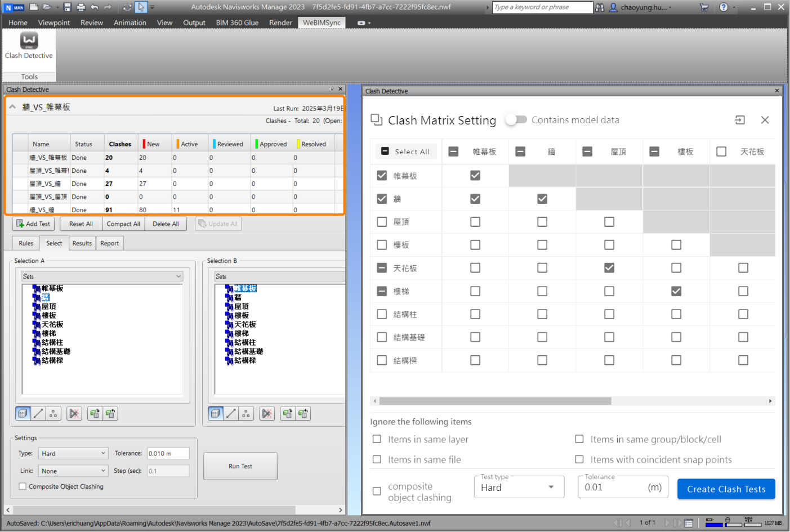
Task: Close Clash Matrix Setting with X icon
Action: [x=765, y=120]
